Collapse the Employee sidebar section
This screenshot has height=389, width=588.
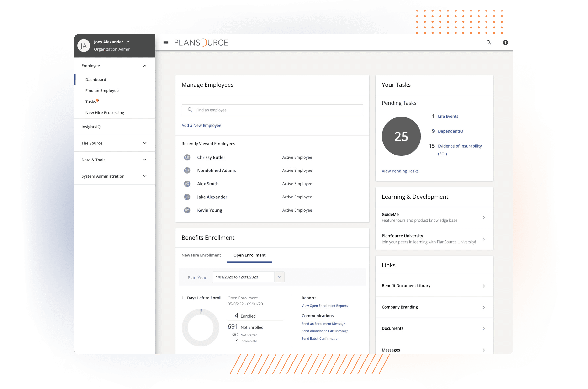pos(145,66)
